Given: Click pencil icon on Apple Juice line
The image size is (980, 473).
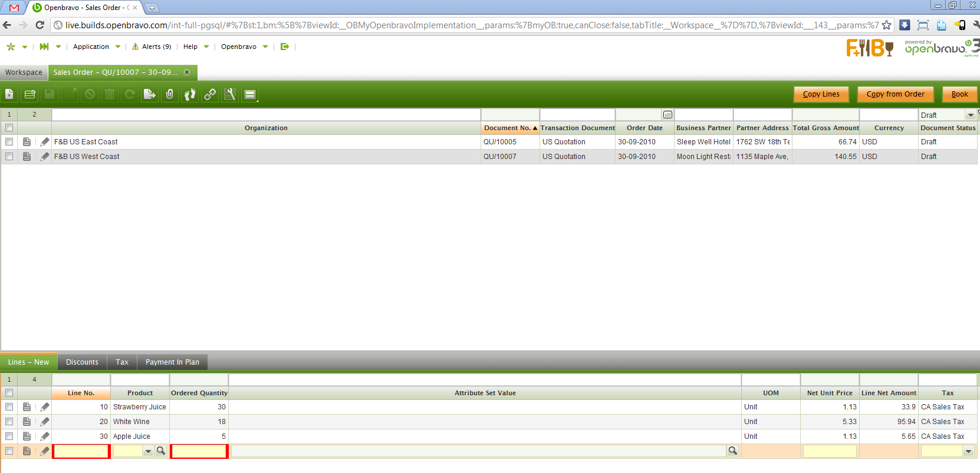Looking at the screenshot, I should coord(45,436).
